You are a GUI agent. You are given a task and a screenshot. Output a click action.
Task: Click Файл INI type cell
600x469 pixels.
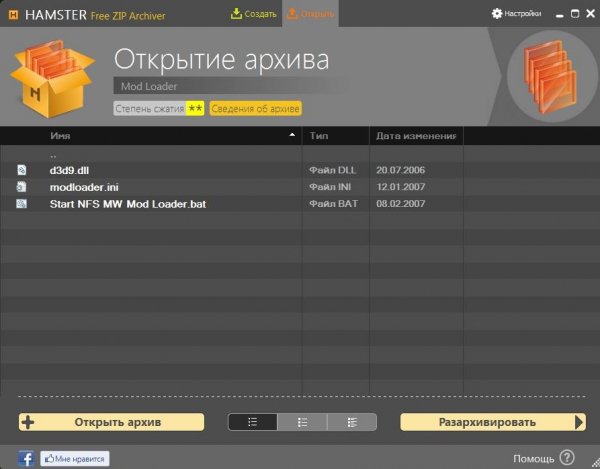coord(330,187)
